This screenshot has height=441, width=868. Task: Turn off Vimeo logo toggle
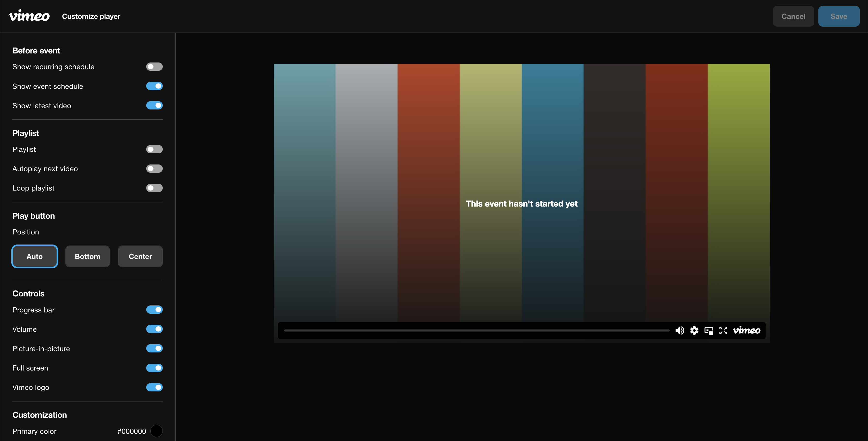click(x=154, y=388)
